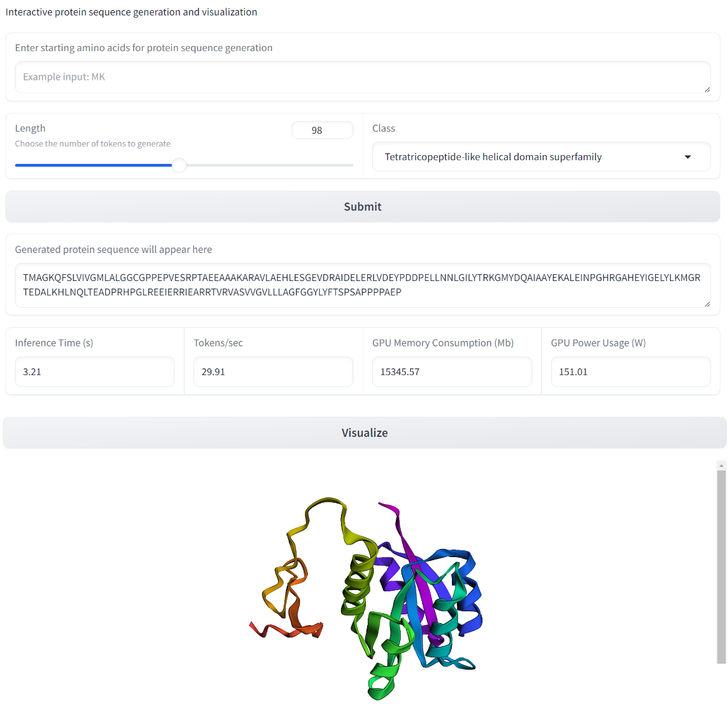Viewport: 728px width, 706px height.
Task: Click the starting amino acids input box
Action: click(x=362, y=77)
